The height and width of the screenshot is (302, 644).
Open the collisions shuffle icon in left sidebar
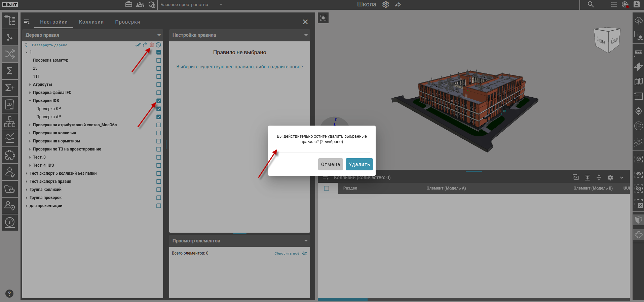pyautogui.click(x=10, y=54)
